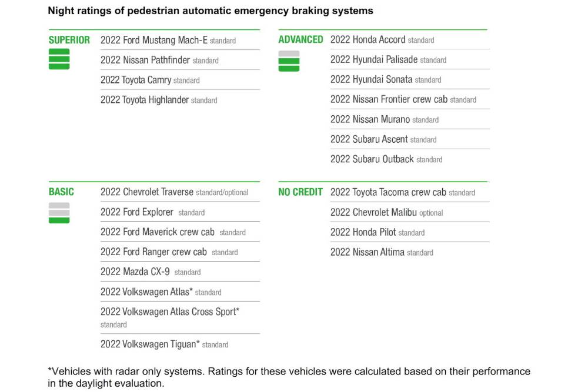Image resolution: width=588 pixels, height=392 pixels.
Task: Select the 2022 Hyundai Palisade row
Action: pos(374,59)
